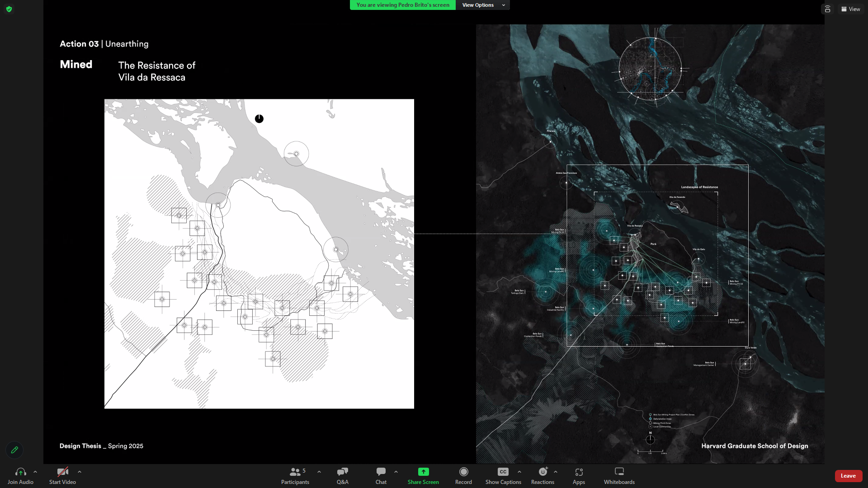
Task: Click the 'Harvard Graduate School of Design' text
Action: point(755,446)
